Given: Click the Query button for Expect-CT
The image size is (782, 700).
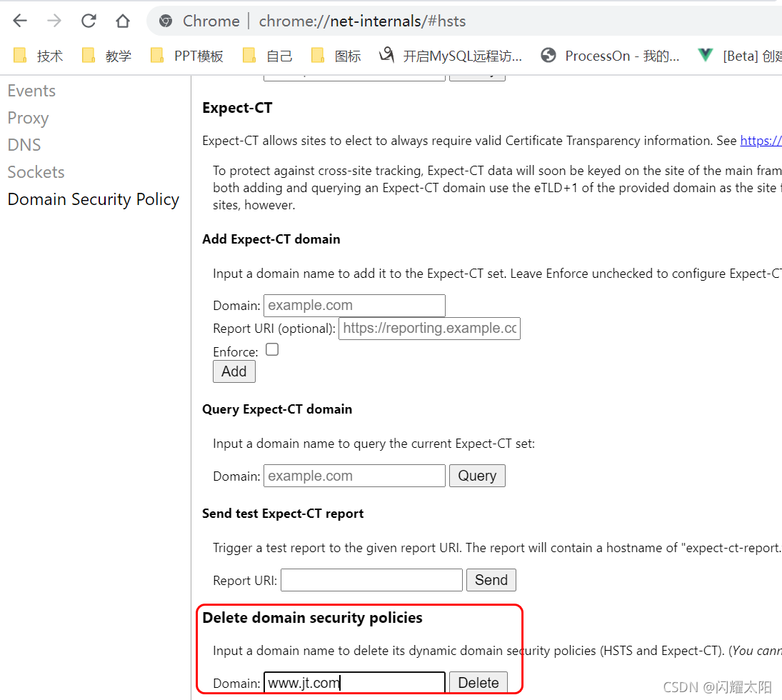Looking at the screenshot, I should [477, 476].
